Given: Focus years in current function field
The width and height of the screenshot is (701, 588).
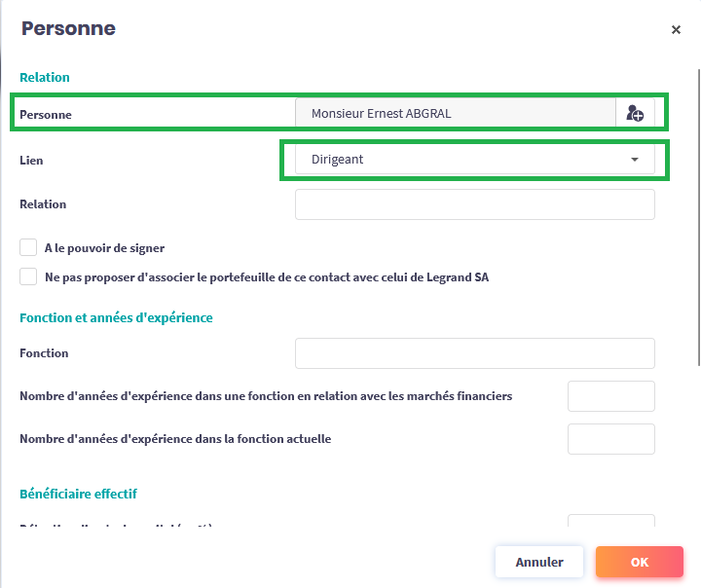Looking at the screenshot, I should pos(610,439).
